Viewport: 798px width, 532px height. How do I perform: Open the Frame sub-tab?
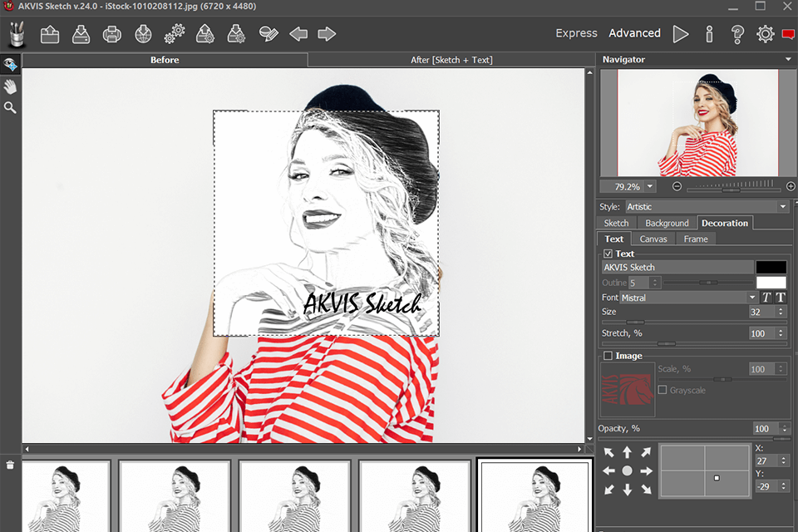pyautogui.click(x=696, y=239)
